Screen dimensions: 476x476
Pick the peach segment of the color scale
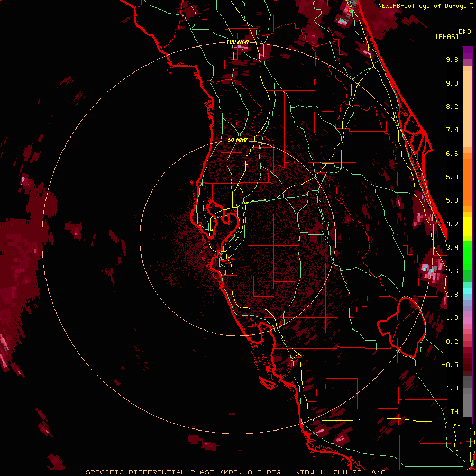tap(467, 106)
